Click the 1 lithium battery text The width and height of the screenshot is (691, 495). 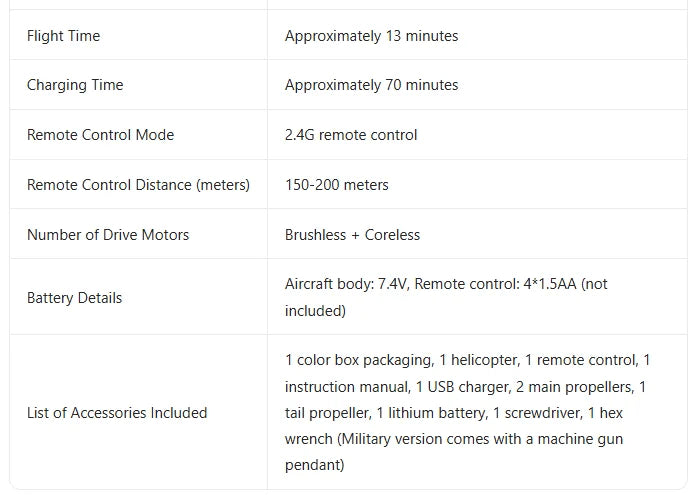pos(431,413)
